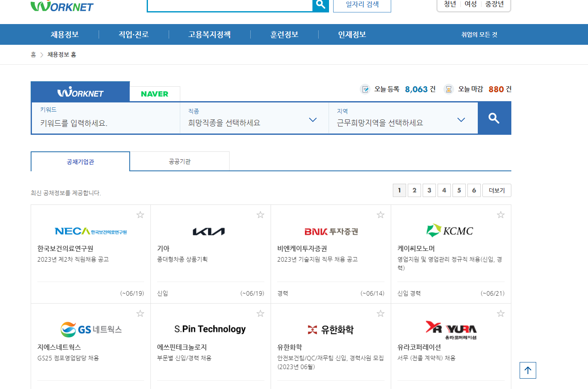Open the 훈련정보 main menu
588x389 pixels.
(284, 34)
